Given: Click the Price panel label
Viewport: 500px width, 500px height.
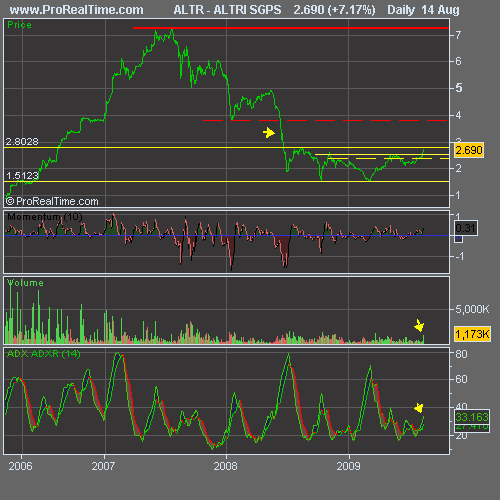Looking at the screenshot, I should (x=19, y=25).
